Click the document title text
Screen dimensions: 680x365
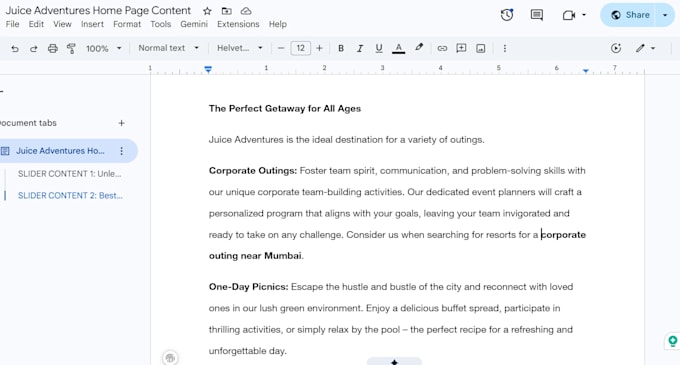point(98,10)
